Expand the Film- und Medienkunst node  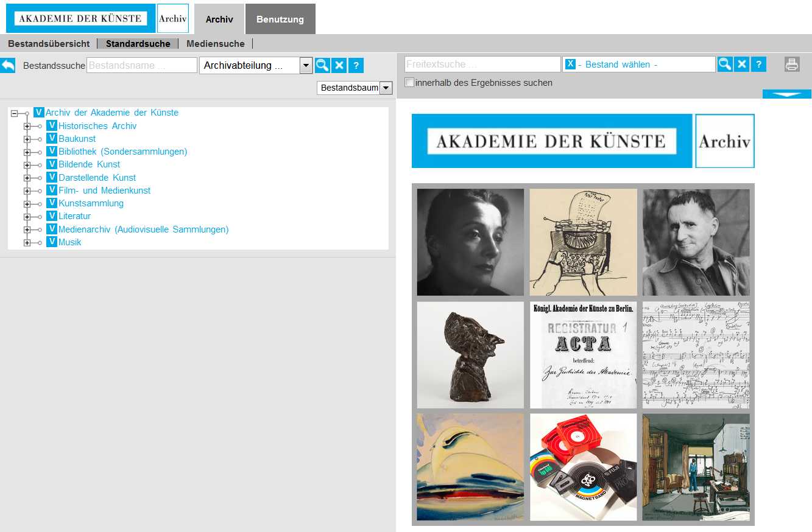click(x=27, y=191)
